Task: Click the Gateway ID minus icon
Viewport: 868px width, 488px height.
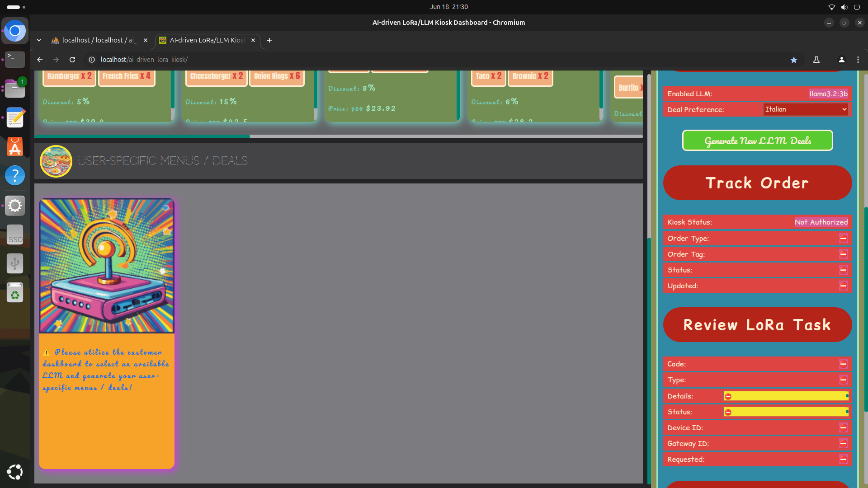Action: pyautogui.click(x=843, y=443)
